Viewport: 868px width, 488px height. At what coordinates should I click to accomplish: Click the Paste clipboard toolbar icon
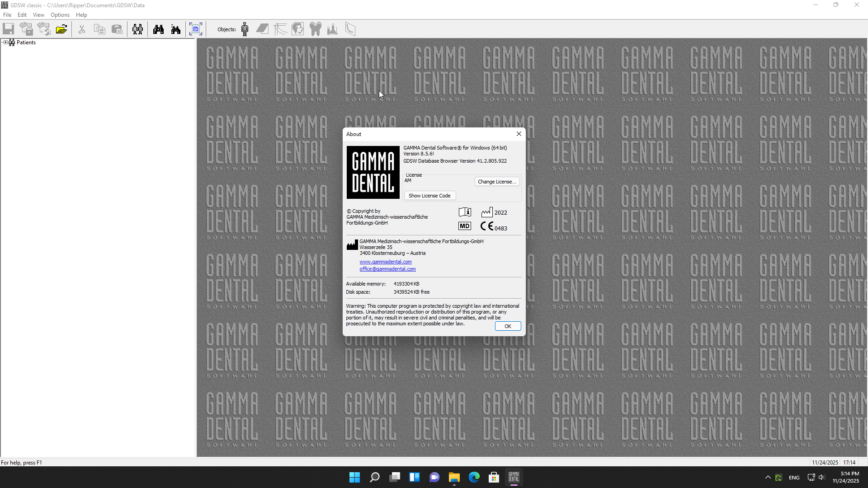click(117, 29)
